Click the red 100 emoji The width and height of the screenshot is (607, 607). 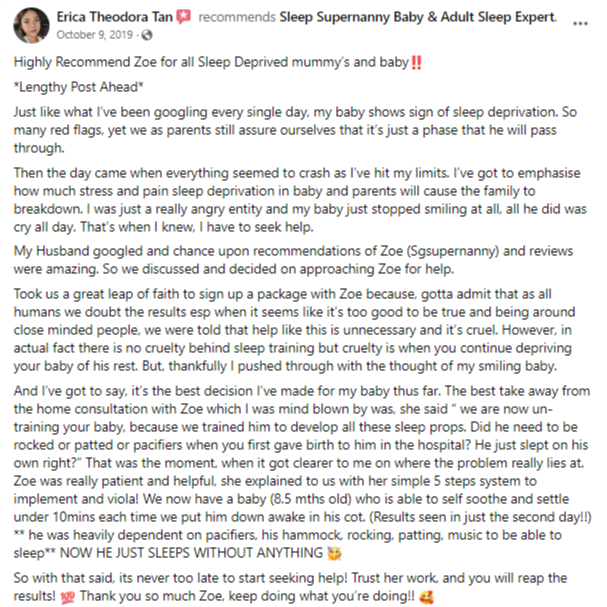pyautogui.click(x=67, y=598)
